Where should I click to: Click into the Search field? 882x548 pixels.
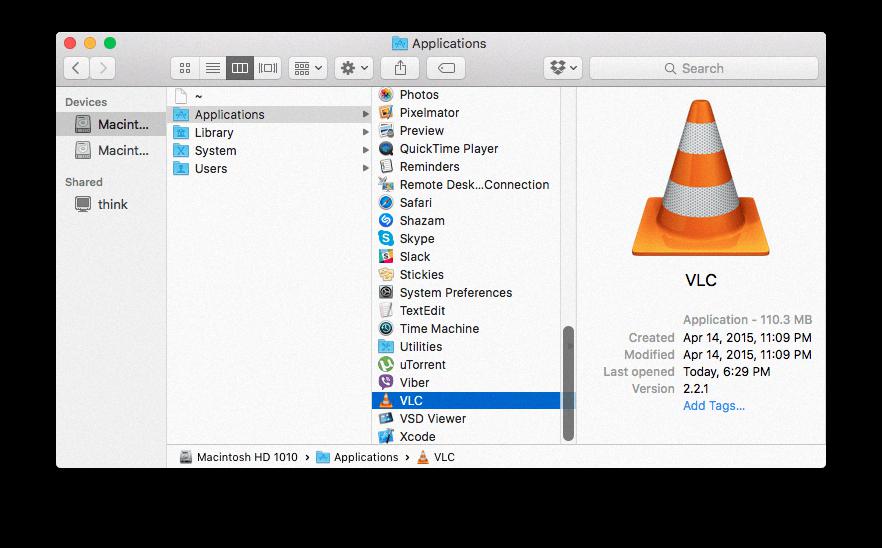coord(704,68)
